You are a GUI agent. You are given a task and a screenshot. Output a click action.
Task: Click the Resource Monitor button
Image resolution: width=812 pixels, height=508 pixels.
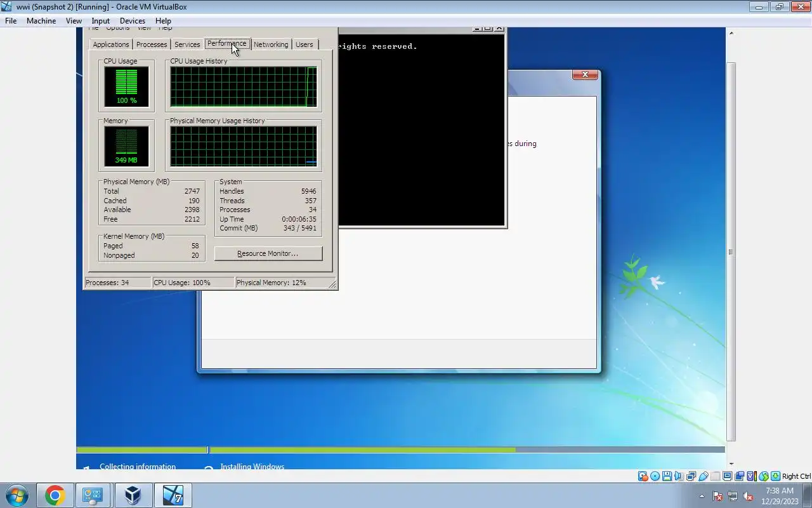(x=268, y=253)
